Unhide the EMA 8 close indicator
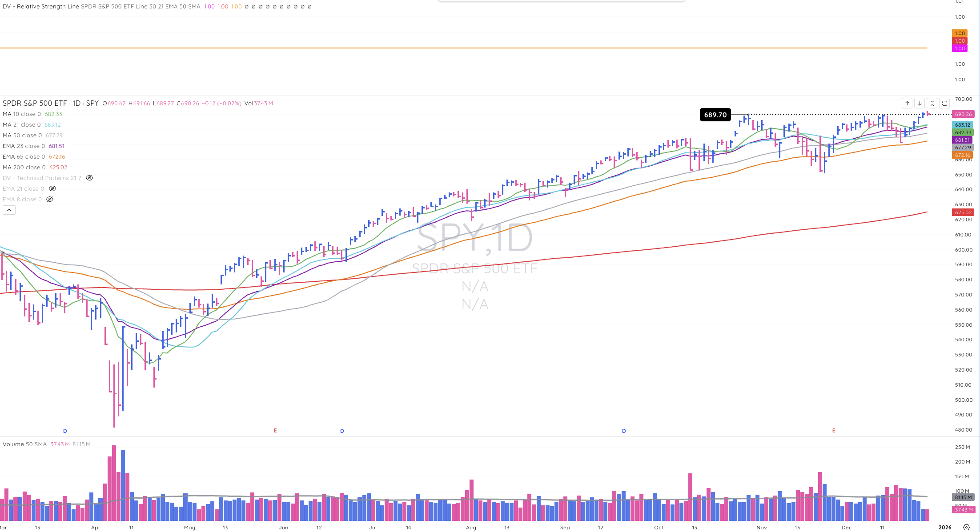Image resolution: width=980 pixels, height=532 pixels. click(x=50, y=199)
